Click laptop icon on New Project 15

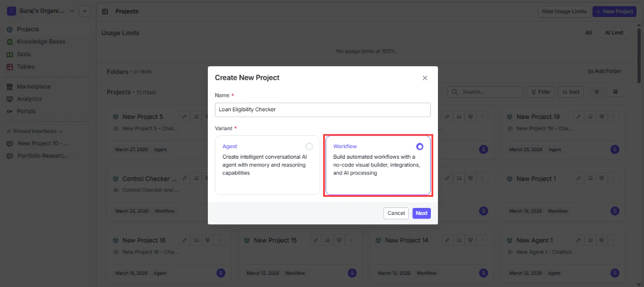coord(327,240)
